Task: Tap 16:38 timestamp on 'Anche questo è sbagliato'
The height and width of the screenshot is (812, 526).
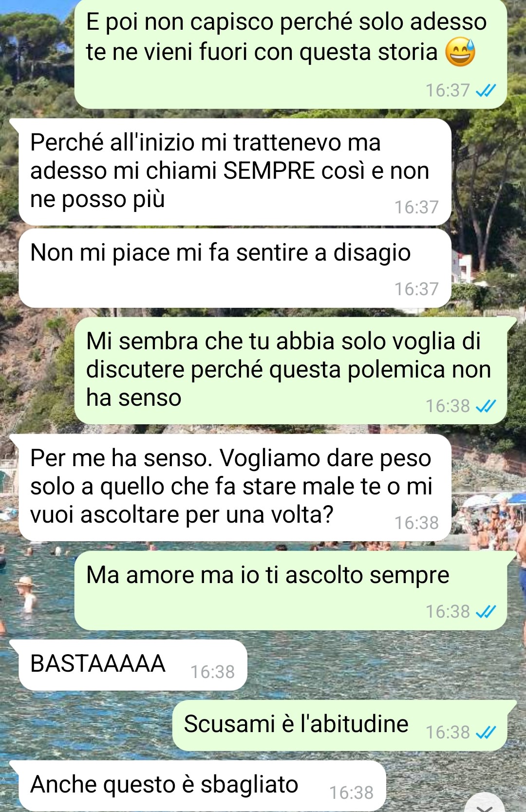Action: coord(351,793)
